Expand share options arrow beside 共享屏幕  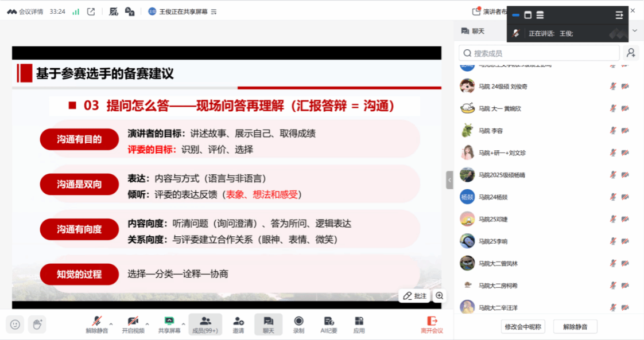point(184,324)
